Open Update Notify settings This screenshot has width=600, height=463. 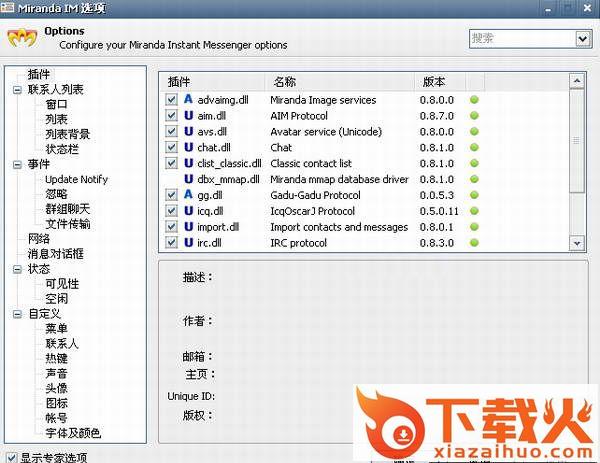point(77,179)
